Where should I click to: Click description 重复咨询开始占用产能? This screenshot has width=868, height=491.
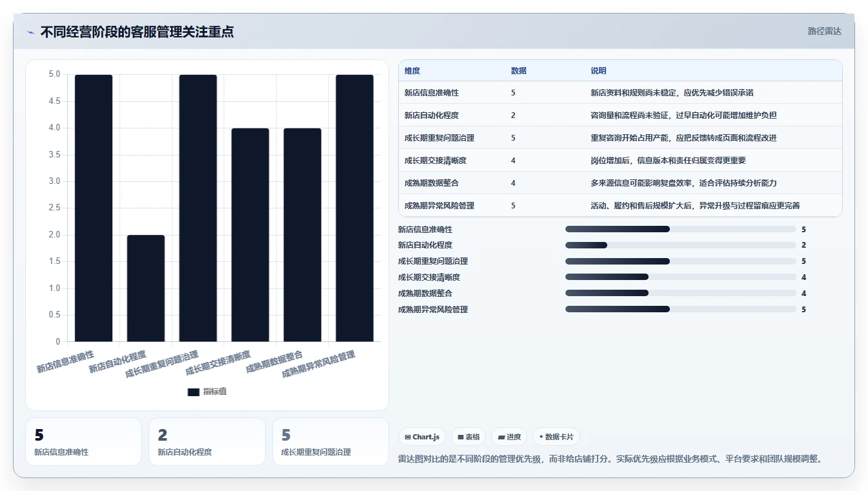[683, 138]
